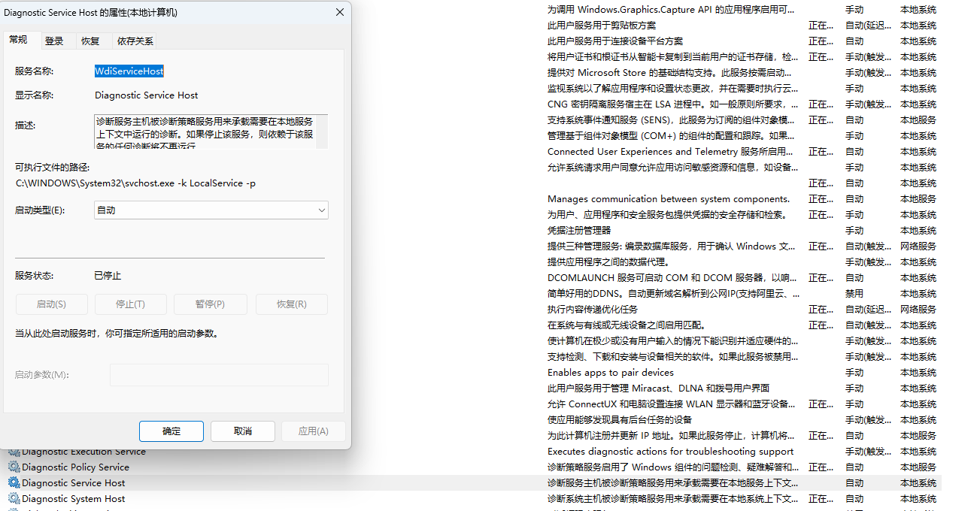
Task: Select the Diagnostic Policy Service row name
Action: click(75, 467)
